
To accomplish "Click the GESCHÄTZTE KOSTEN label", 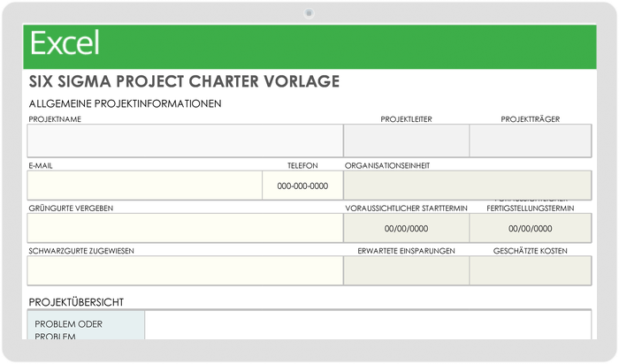I will click(x=531, y=251).
